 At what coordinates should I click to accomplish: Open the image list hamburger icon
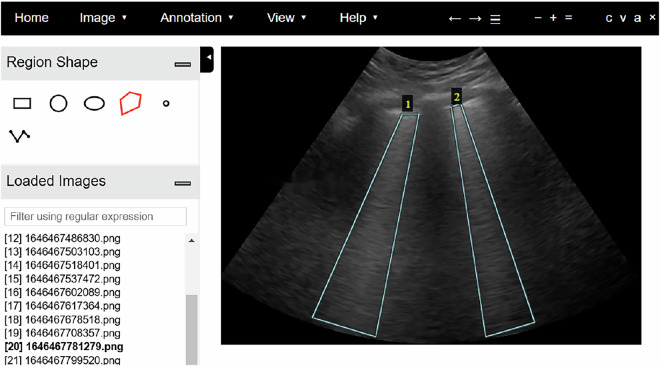[495, 19]
